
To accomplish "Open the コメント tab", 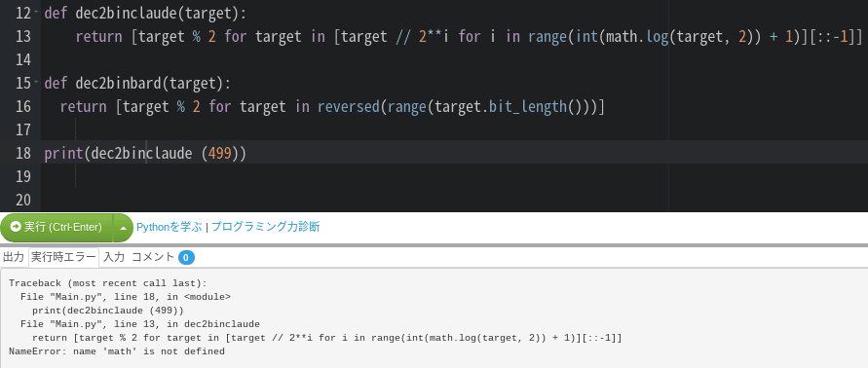I will 153,257.
